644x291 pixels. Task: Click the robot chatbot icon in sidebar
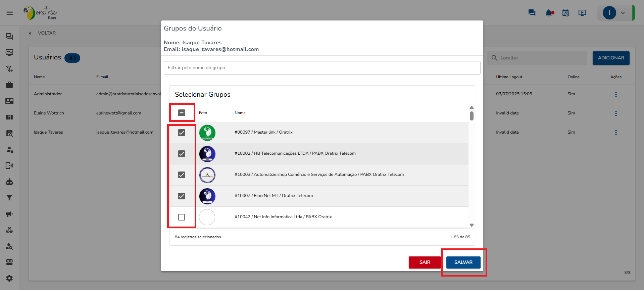pos(9,182)
